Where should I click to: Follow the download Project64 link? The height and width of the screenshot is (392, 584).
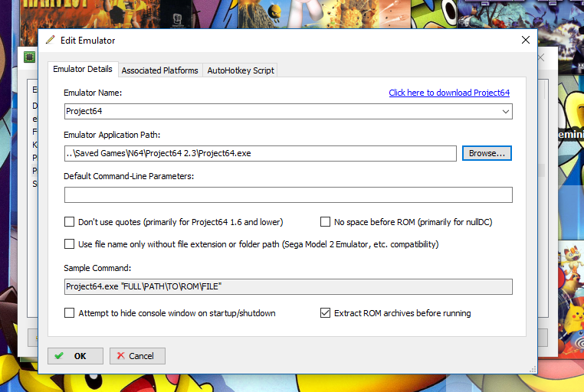point(449,93)
